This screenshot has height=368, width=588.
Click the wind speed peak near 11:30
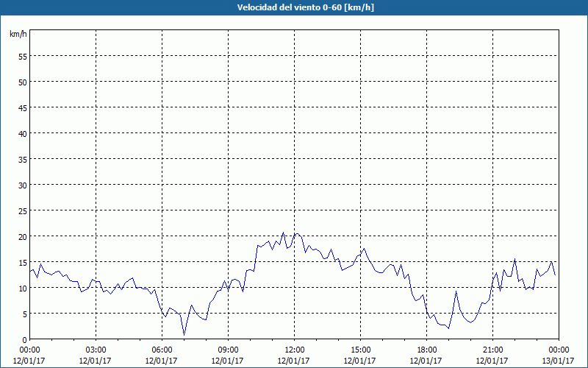tap(283, 233)
